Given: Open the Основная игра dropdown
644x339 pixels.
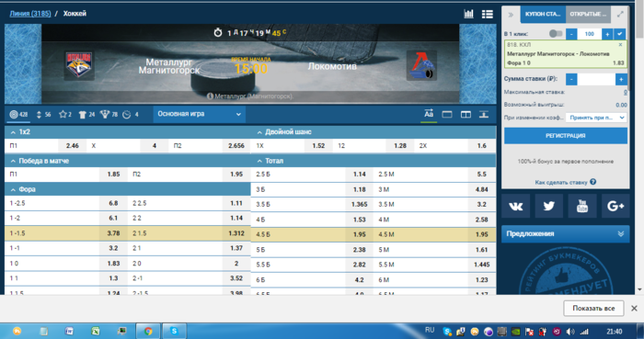Looking at the screenshot, I should [200, 114].
